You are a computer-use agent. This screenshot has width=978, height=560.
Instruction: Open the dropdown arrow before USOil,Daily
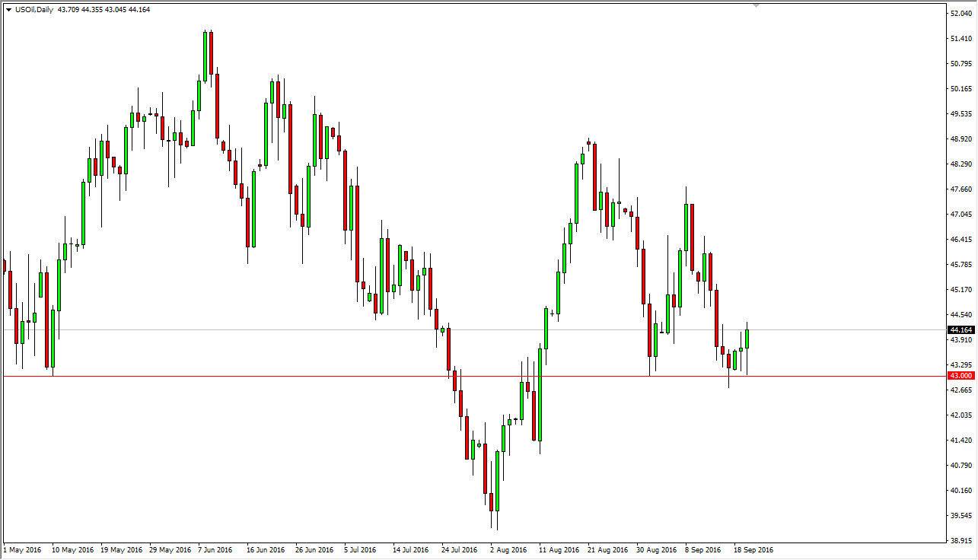click(x=8, y=10)
